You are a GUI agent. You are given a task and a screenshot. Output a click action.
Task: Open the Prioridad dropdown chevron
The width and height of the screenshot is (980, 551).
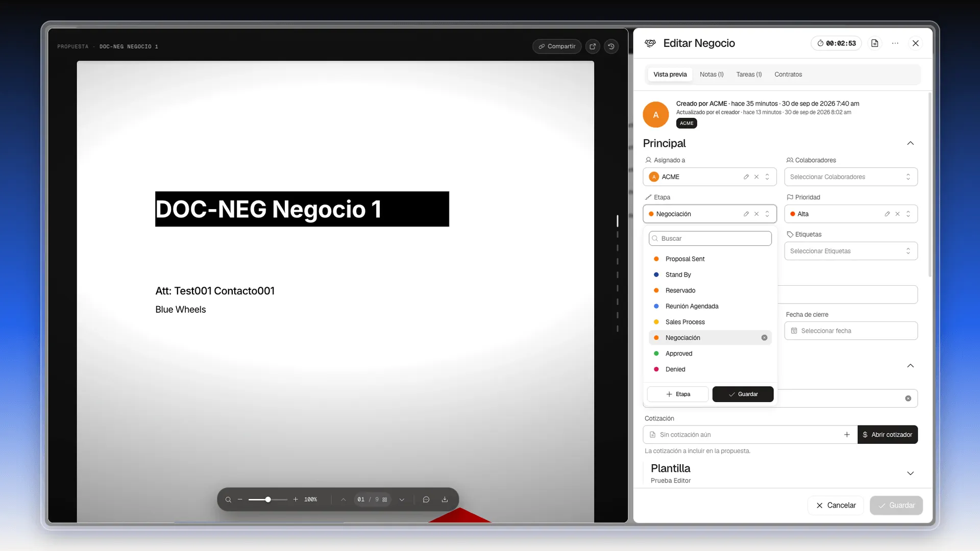(x=908, y=214)
